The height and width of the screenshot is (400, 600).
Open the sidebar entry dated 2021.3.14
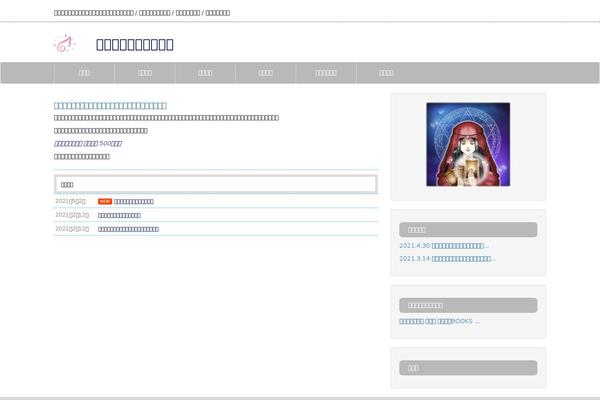pos(447,259)
